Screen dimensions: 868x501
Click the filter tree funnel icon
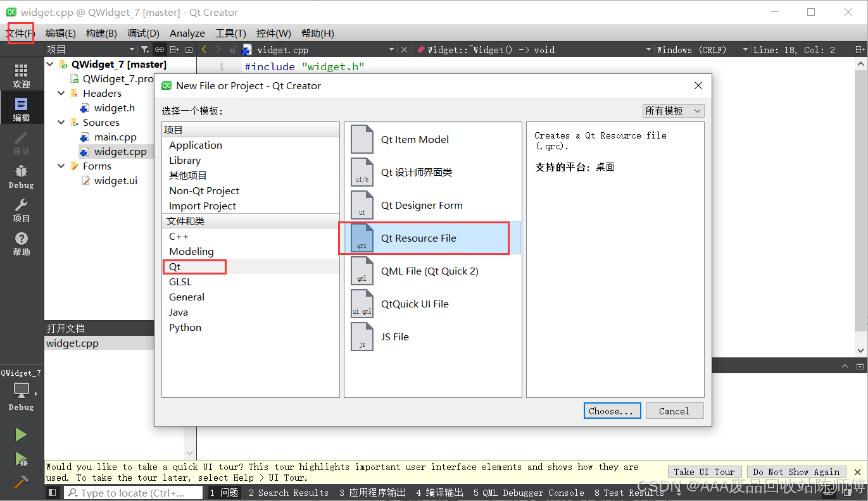[144, 49]
